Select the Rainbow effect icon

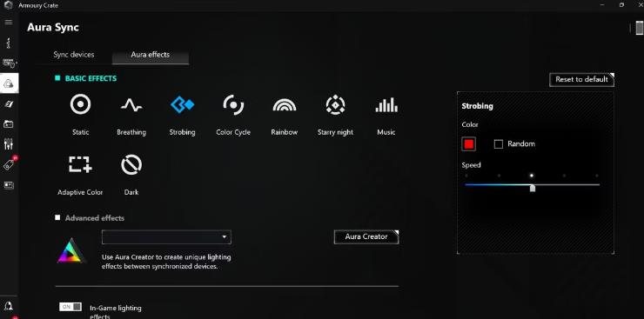[x=285, y=105]
